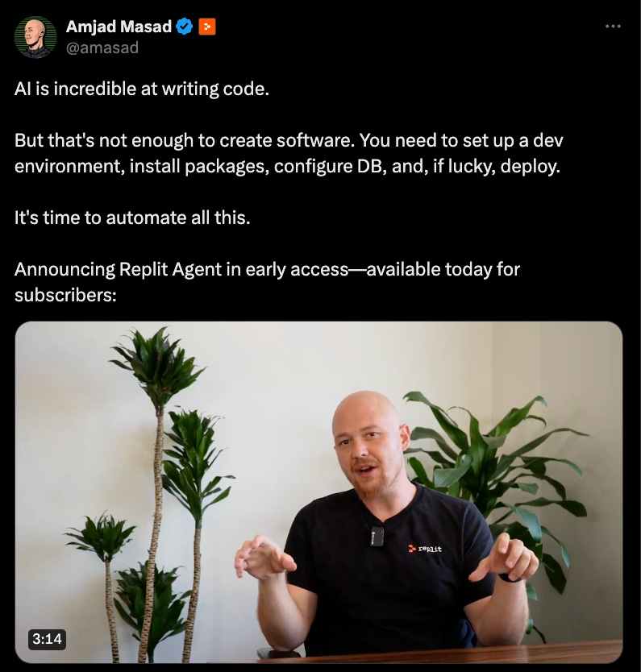Viewport: 641px width, 672px height.
Task: Open Amjad Masad's profile avatar
Action: click(35, 37)
